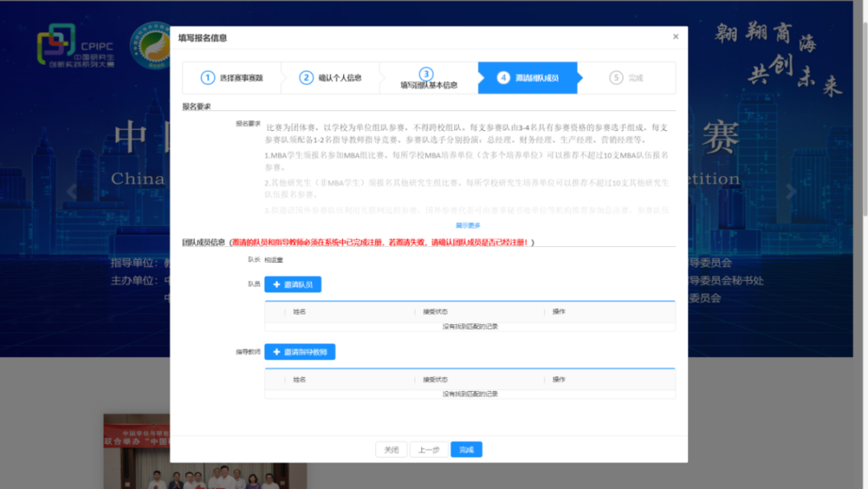Open step 3 填写团队基本信息

coord(428,78)
